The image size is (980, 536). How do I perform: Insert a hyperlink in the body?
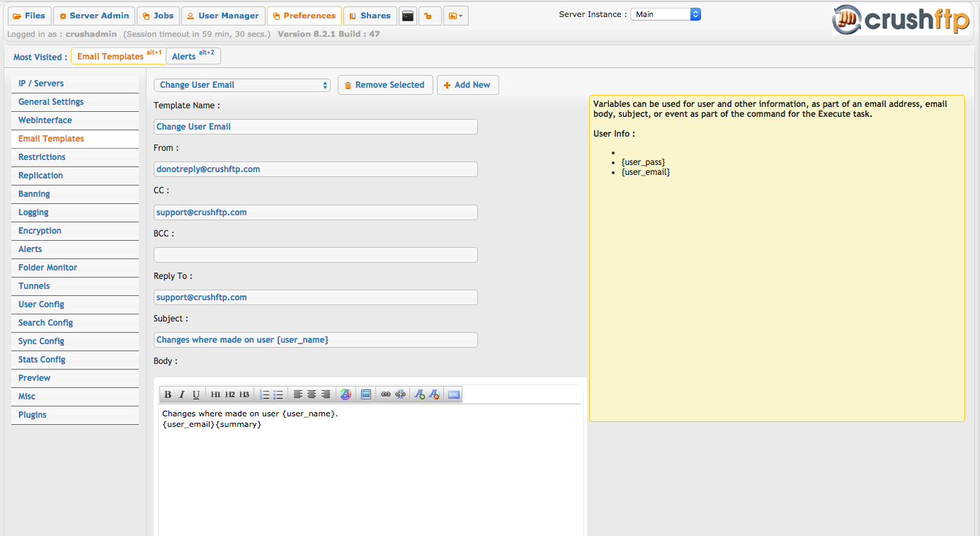pos(386,394)
